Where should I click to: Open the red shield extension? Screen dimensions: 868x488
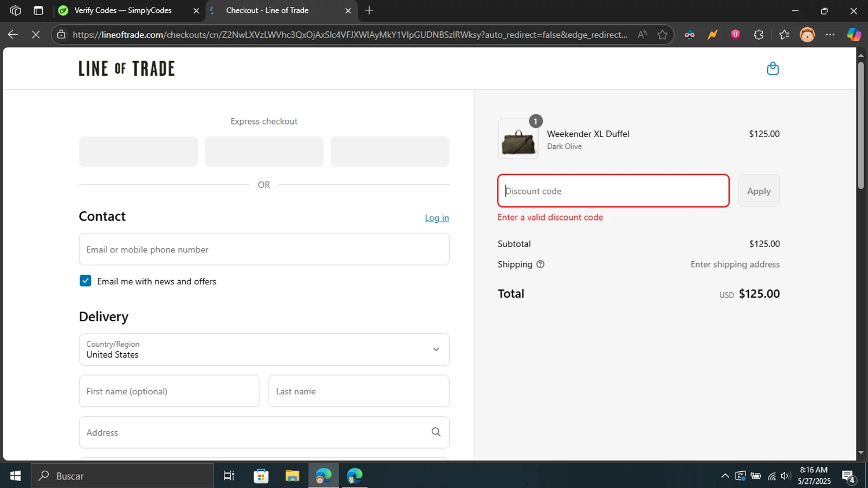(x=735, y=35)
